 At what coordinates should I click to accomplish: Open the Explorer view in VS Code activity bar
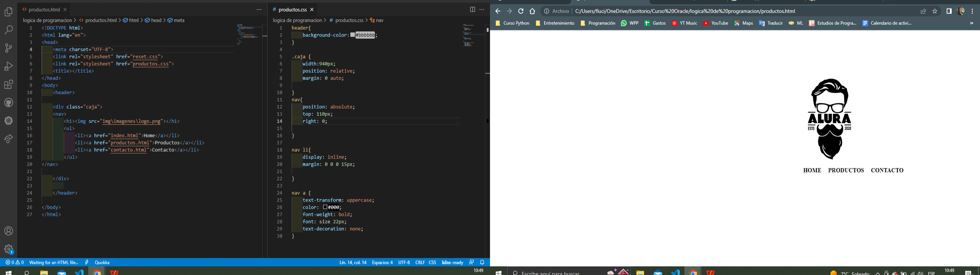(x=8, y=12)
